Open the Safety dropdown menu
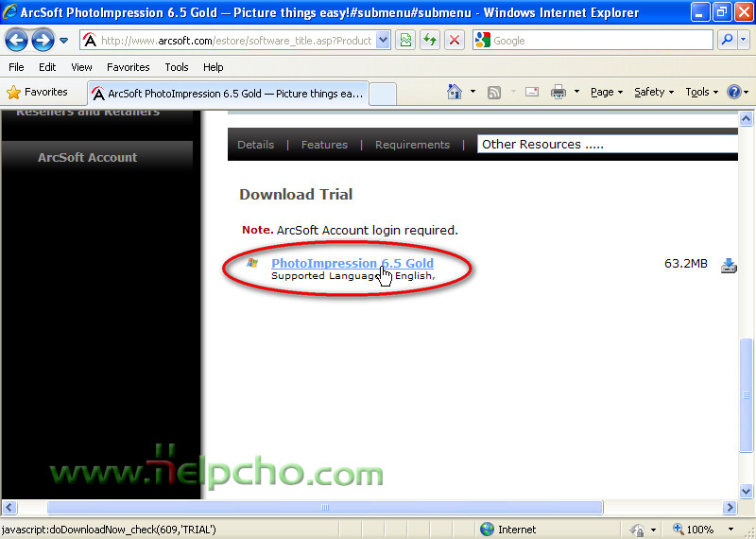756x539 pixels. tap(654, 92)
